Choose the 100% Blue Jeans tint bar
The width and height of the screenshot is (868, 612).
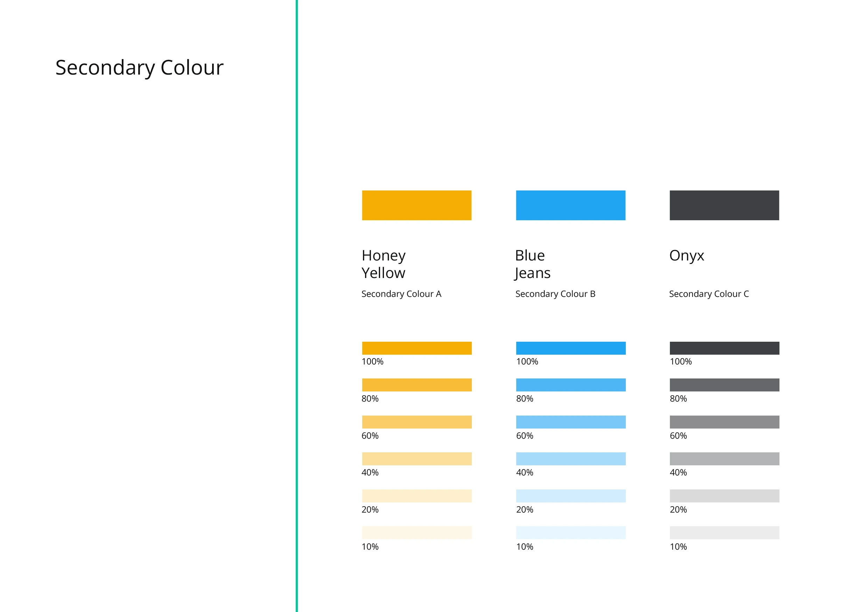[x=570, y=348]
